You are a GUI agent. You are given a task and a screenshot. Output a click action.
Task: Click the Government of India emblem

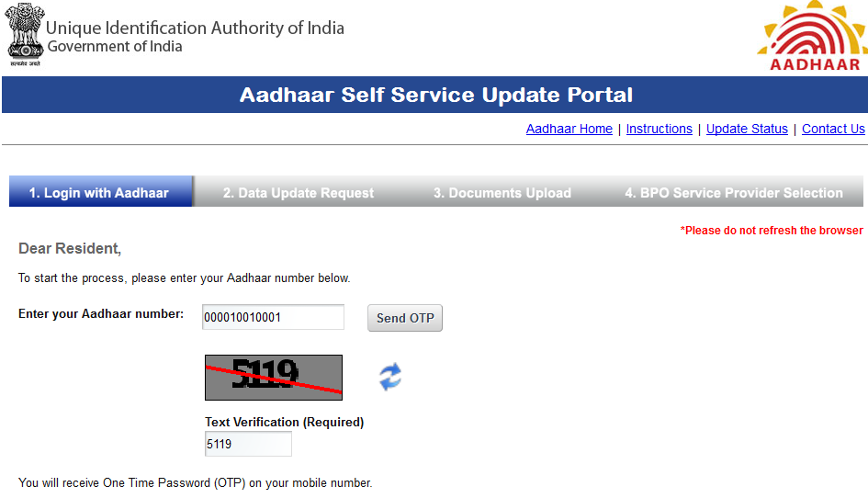point(25,34)
